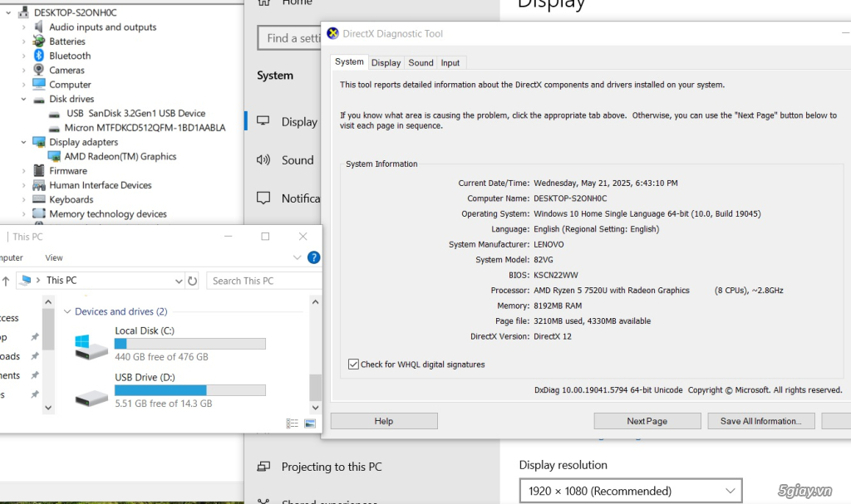Image resolution: width=851 pixels, height=504 pixels.
Task: Toggle Check for WHQL digital signatures checkbox
Action: (x=353, y=364)
